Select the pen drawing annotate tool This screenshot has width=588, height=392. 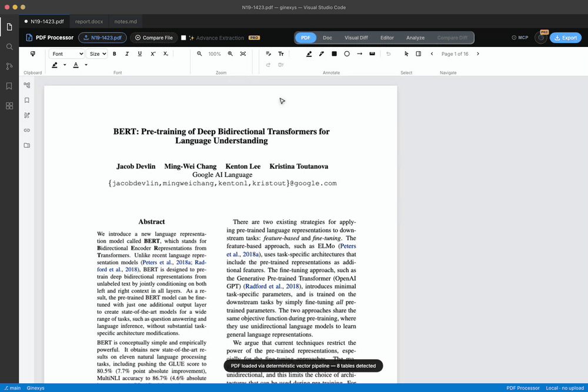(322, 54)
